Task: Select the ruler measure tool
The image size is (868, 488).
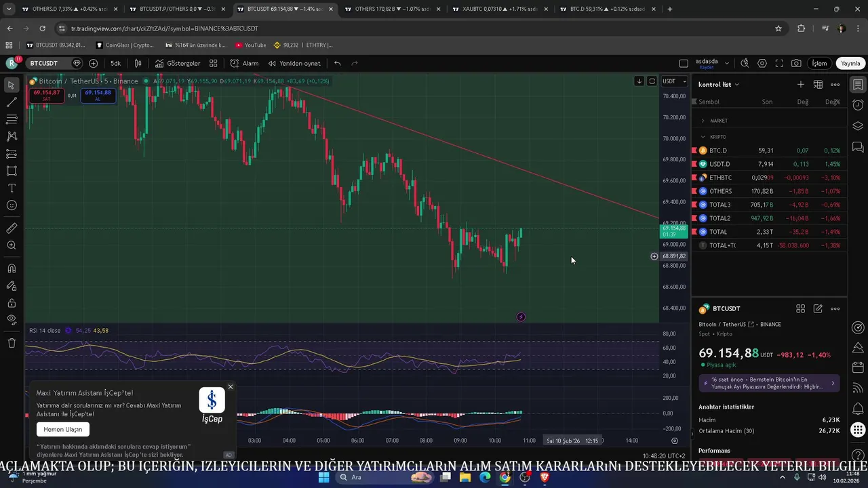Action: (11, 228)
